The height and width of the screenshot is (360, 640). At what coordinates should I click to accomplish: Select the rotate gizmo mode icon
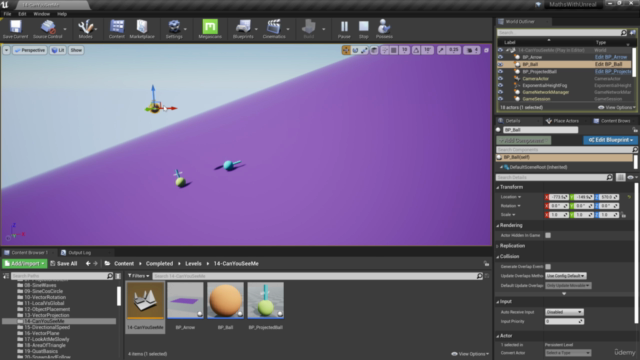(356, 50)
